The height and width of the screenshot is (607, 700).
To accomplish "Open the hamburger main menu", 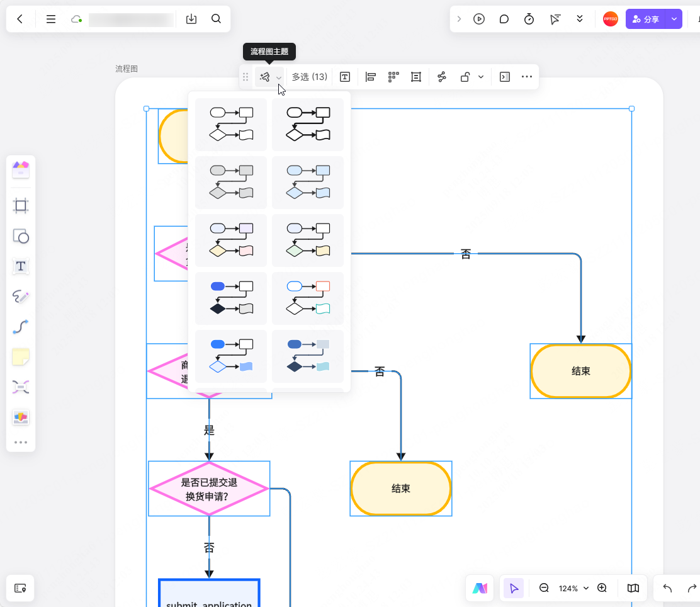I will 51,19.
